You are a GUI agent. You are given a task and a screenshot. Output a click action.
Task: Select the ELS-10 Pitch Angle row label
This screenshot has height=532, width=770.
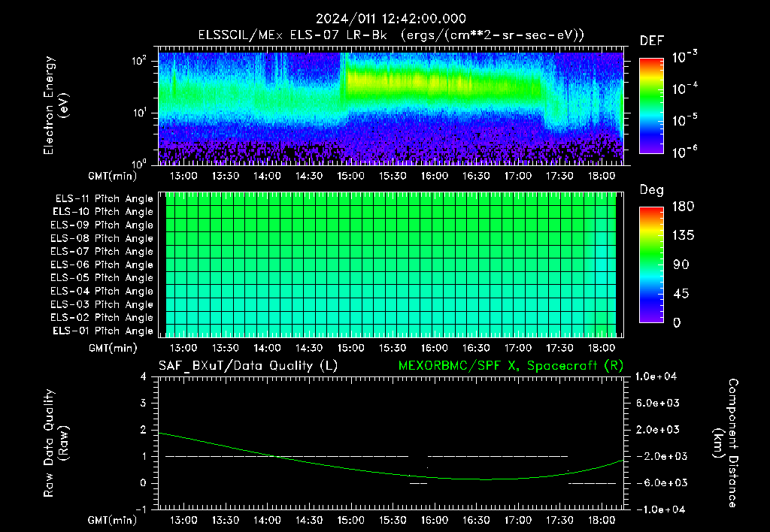103,212
